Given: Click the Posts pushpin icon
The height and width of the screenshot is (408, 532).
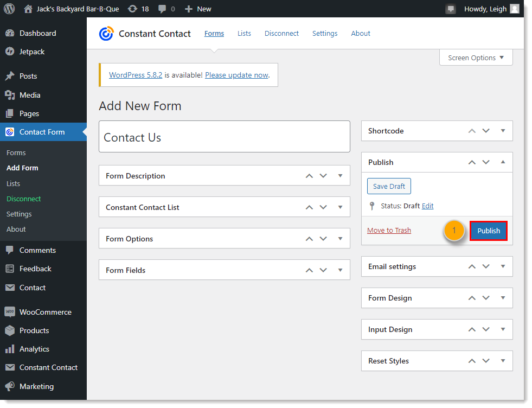Looking at the screenshot, I should pyautogui.click(x=10, y=76).
